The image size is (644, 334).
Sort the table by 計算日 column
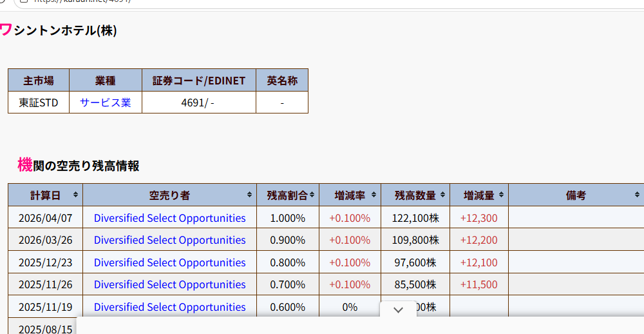coord(75,195)
